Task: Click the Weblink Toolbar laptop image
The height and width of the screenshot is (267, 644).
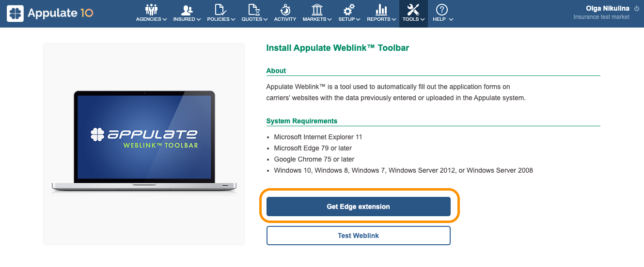Action: tap(144, 144)
